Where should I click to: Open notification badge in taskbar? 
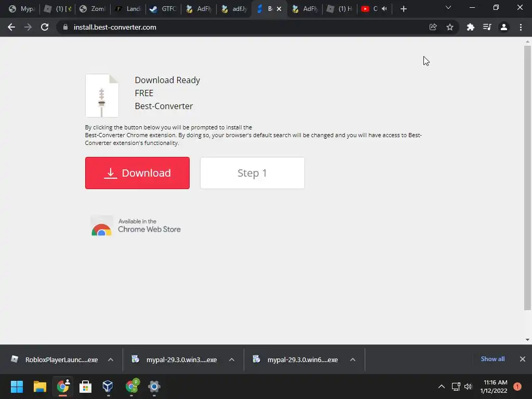(517, 387)
